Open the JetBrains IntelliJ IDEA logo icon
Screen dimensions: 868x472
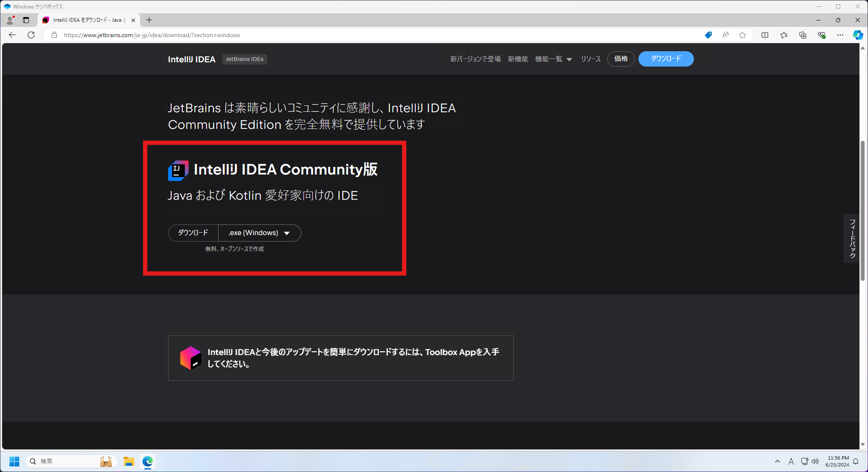coord(178,170)
